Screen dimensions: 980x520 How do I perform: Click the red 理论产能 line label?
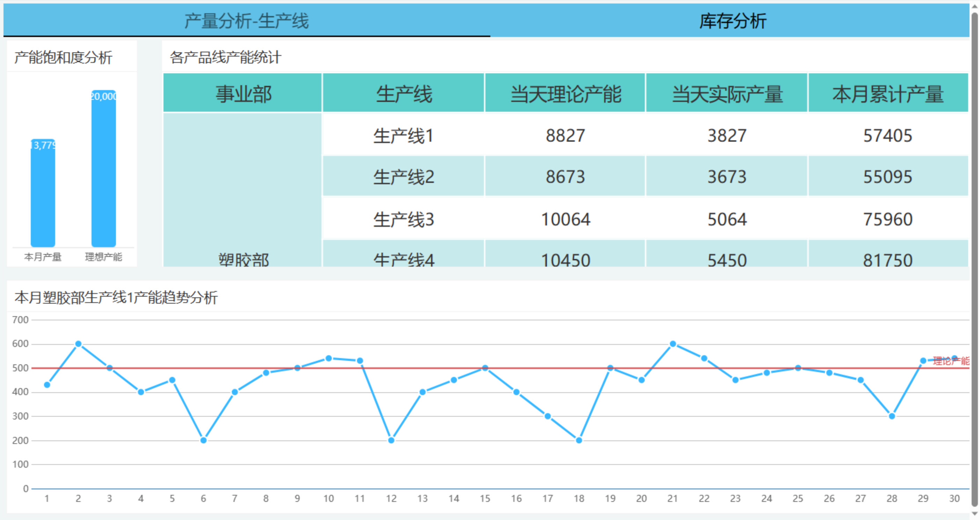click(951, 361)
